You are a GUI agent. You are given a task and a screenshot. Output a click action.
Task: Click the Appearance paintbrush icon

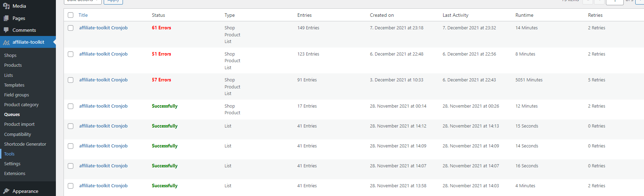click(x=6, y=191)
